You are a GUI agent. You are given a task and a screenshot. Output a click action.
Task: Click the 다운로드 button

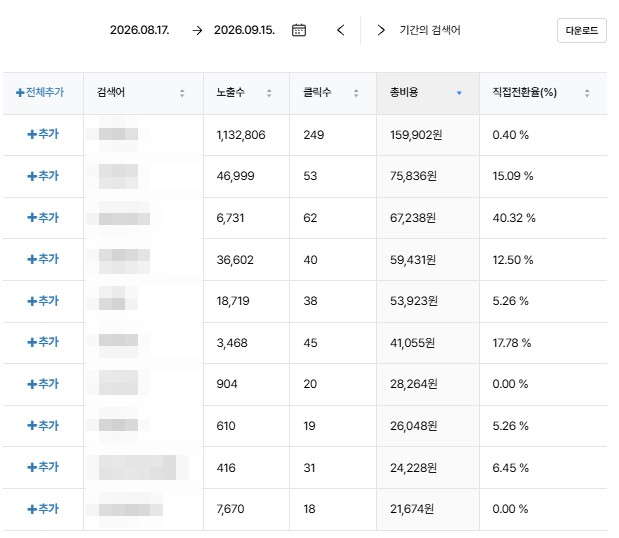(x=581, y=30)
